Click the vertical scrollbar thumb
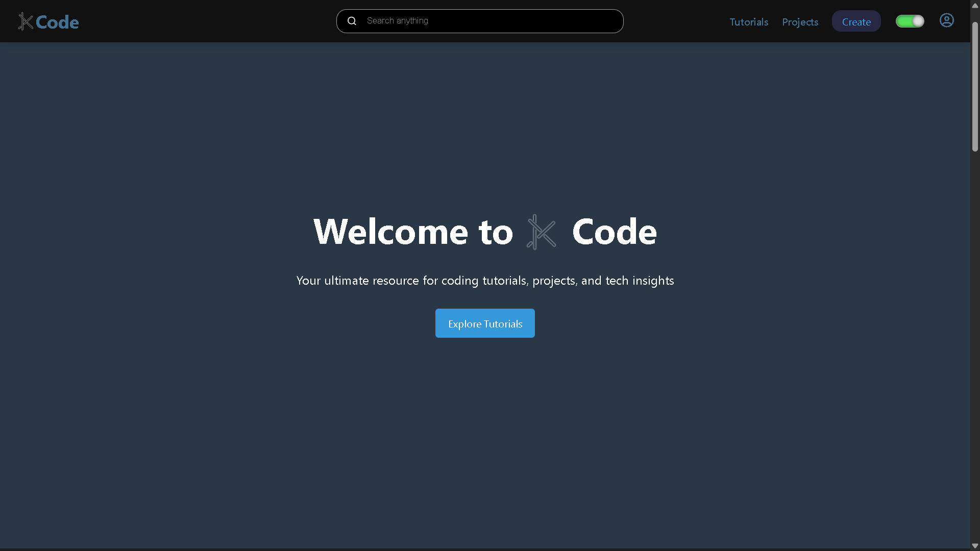980x551 pixels. pos(975,87)
